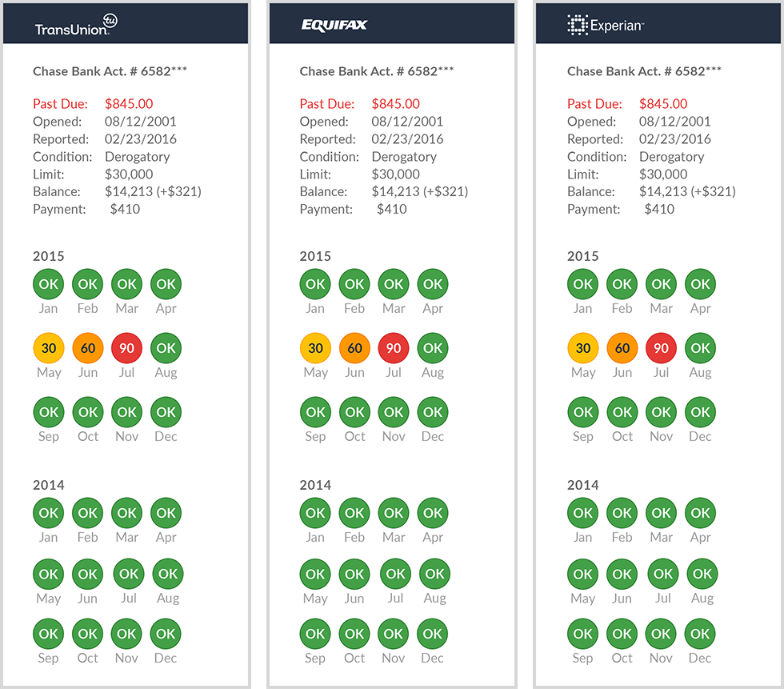This screenshot has height=689, width=784.
Task: Click Experian June 2015 orange 60 badge
Action: 622,349
